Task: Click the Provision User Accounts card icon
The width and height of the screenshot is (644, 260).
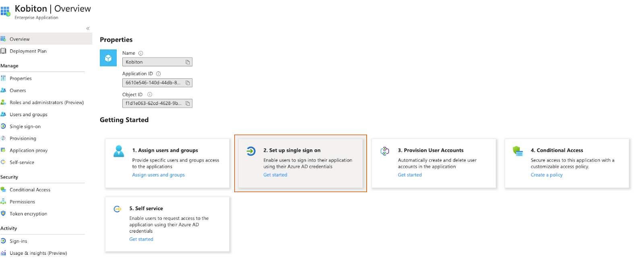Action: click(x=385, y=151)
